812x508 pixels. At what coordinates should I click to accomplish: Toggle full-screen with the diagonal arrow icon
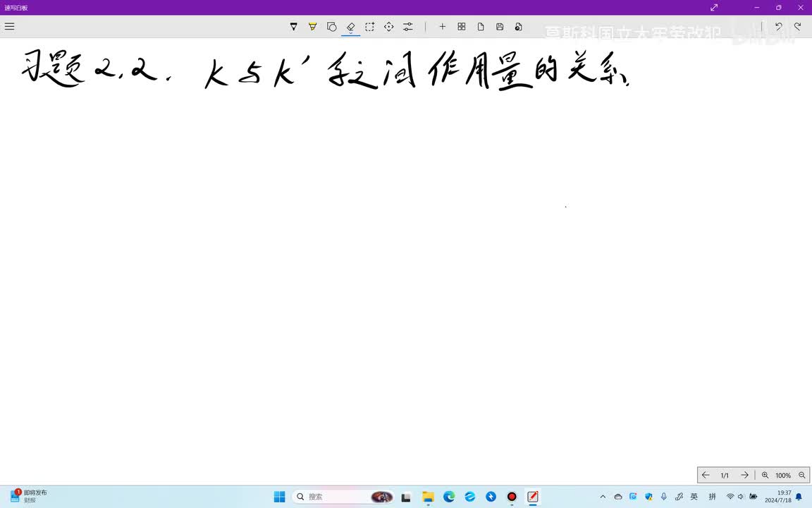tap(714, 7)
